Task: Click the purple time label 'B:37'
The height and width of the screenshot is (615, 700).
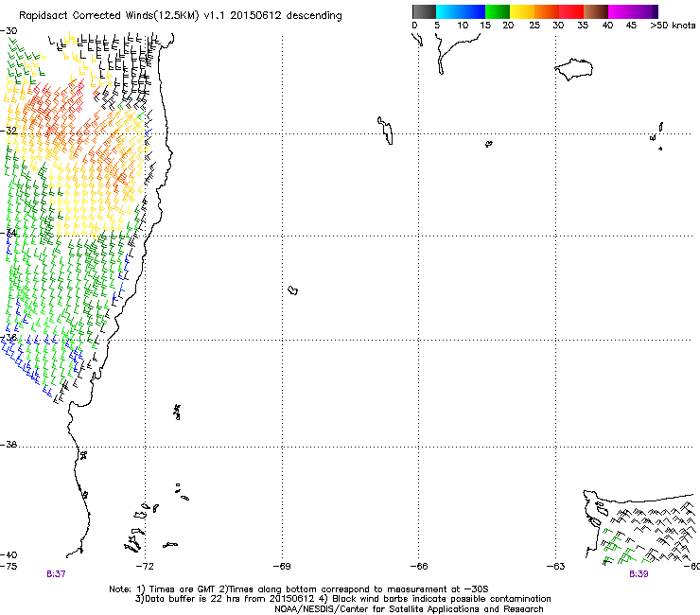Action: point(56,574)
